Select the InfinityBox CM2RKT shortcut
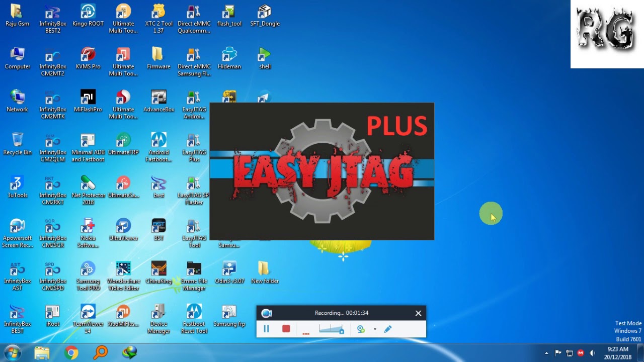 [53, 191]
